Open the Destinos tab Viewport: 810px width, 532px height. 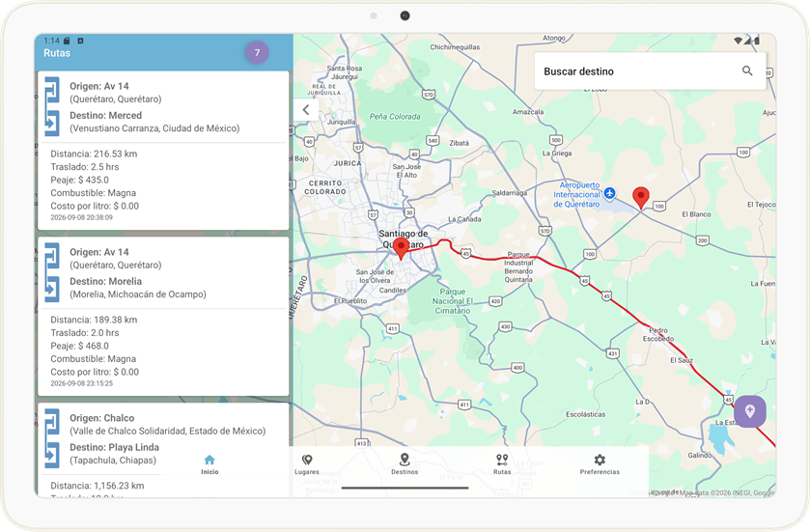405,464
